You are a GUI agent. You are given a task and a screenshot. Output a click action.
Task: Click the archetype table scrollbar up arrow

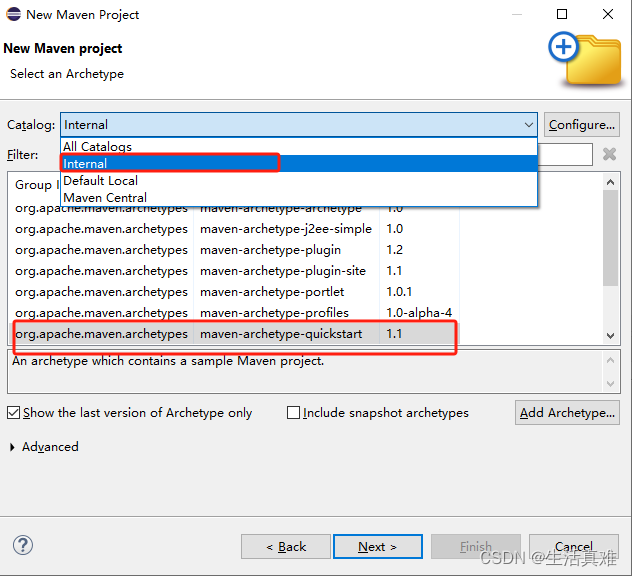[x=610, y=182]
